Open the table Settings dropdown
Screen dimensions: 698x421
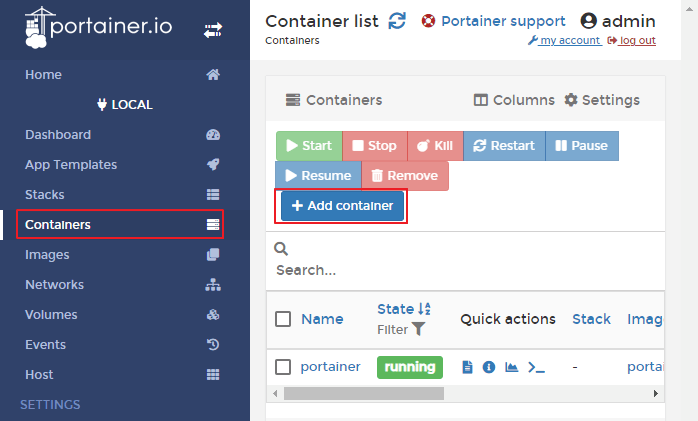coord(602,100)
